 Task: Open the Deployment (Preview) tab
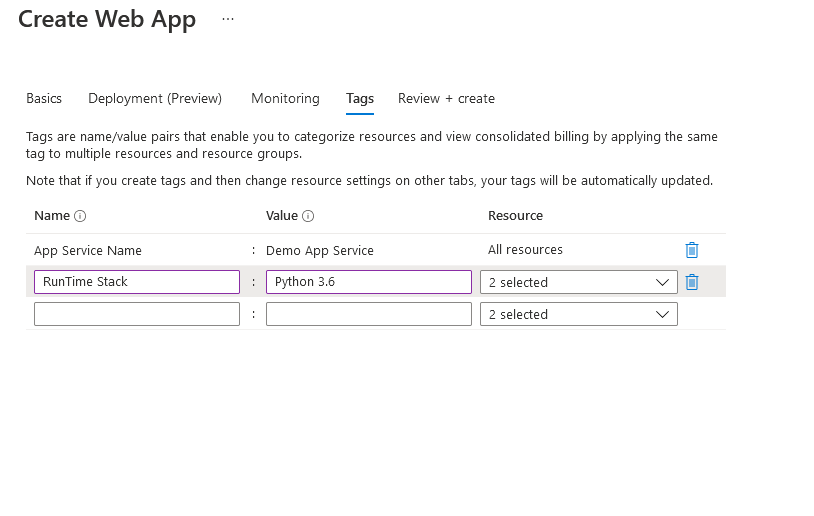155,99
